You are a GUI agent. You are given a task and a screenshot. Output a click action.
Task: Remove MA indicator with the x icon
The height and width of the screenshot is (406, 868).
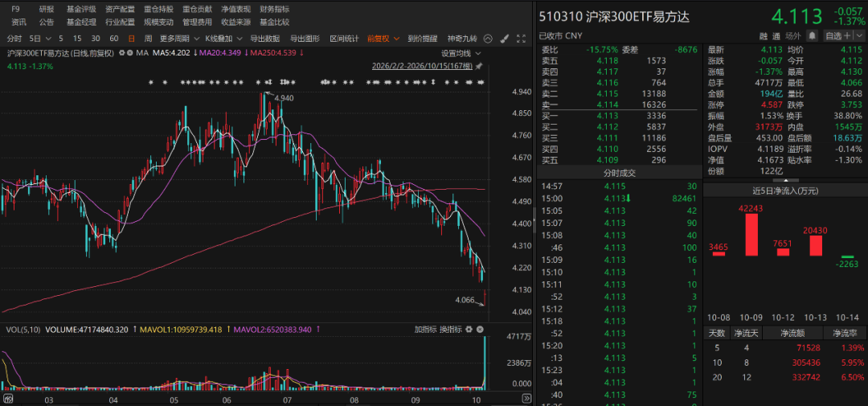[129, 54]
